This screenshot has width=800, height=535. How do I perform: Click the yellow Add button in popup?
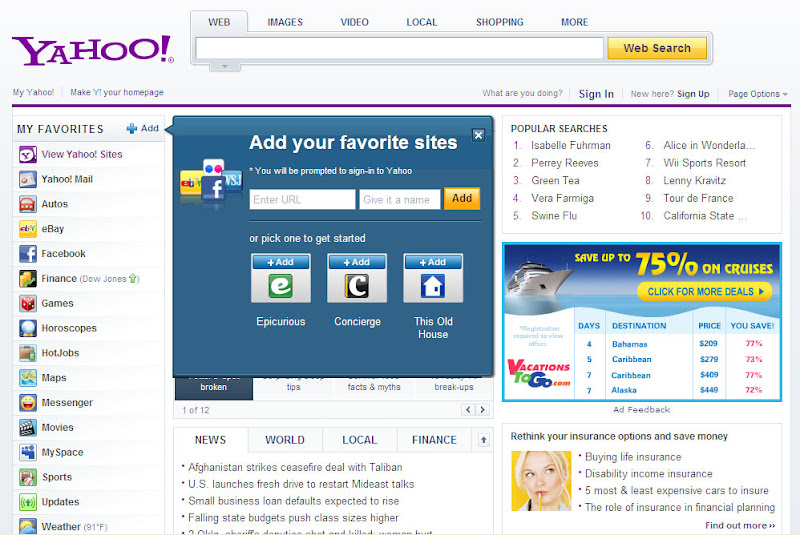point(462,198)
